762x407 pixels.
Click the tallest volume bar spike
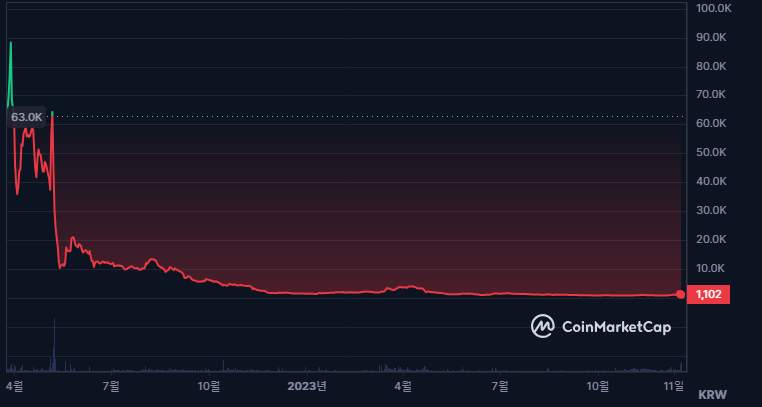click(54, 344)
